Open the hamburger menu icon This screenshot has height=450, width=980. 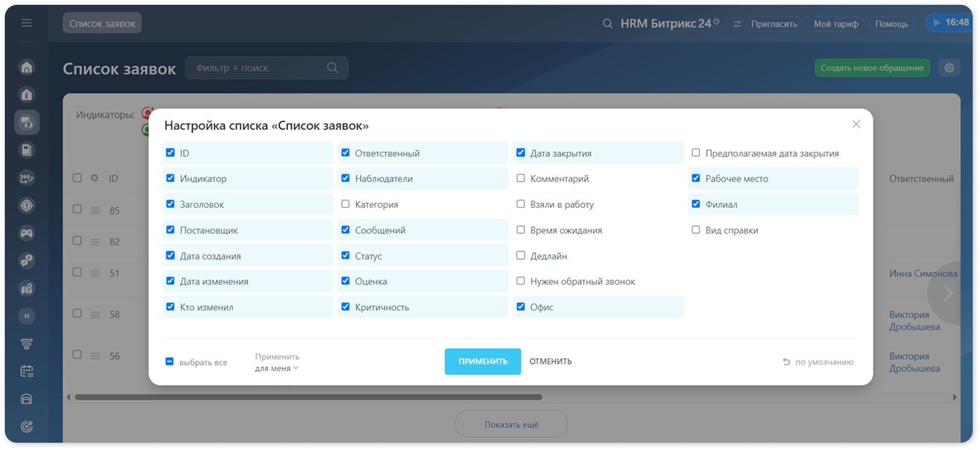pyautogui.click(x=26, y=23)
